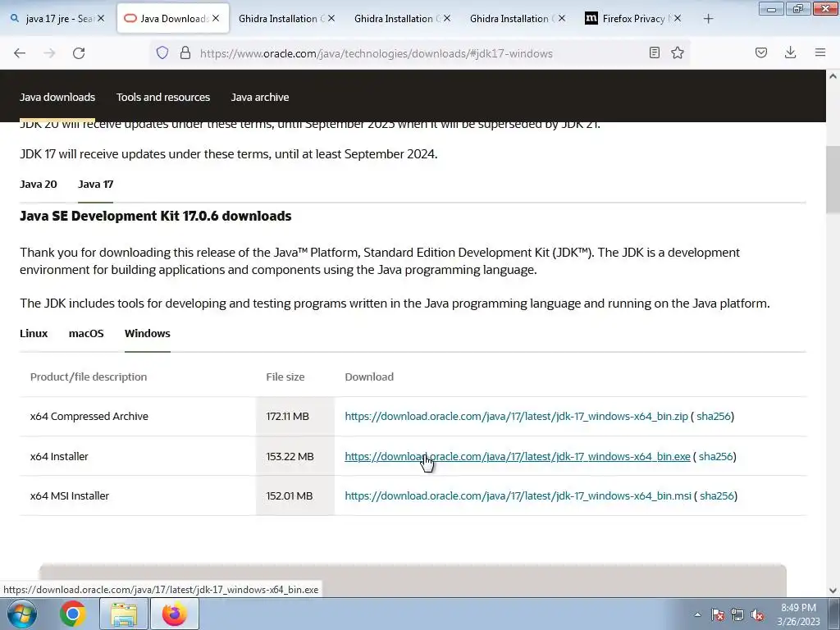Switch to the 'java 17 jre' tab

pyautogui.click(x=59, y=18)
